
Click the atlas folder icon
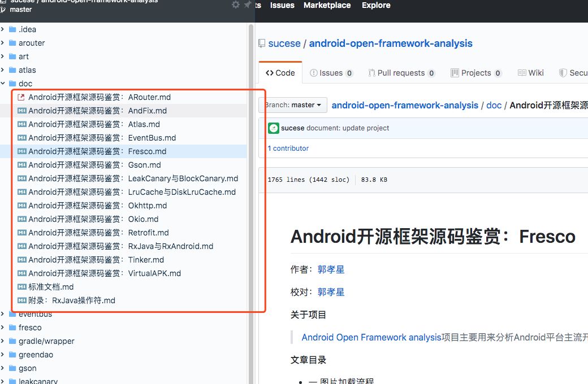point(12,69)
